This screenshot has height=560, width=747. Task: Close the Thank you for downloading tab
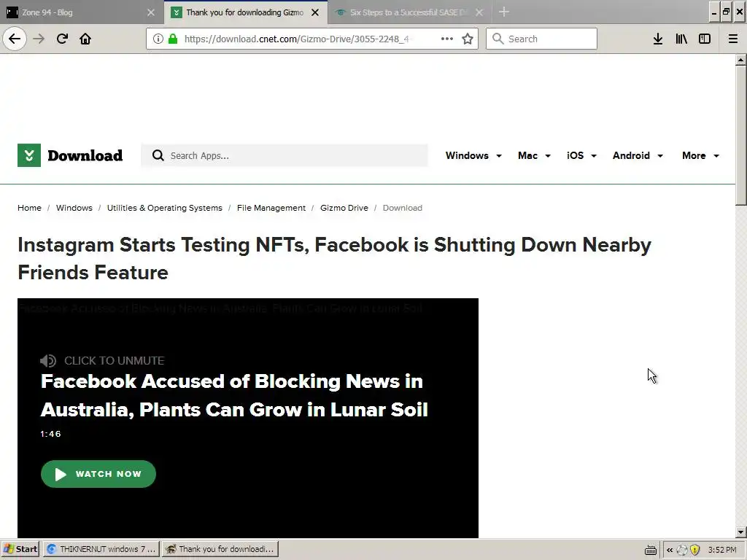tap(315, 12)
